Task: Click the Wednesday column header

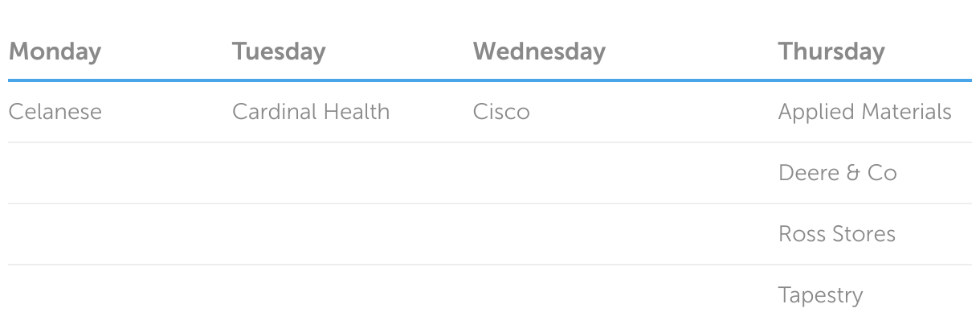Action: click(x=539, y=51)
